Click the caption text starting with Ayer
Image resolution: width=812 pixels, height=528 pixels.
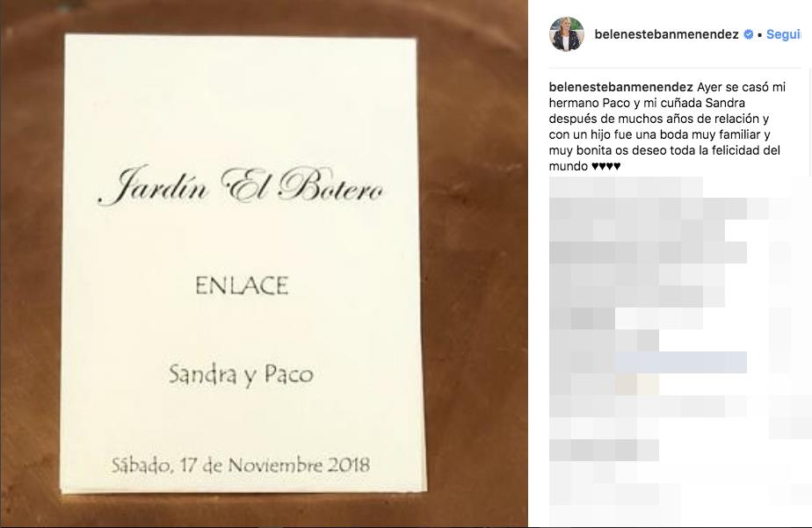pos(667,127)
